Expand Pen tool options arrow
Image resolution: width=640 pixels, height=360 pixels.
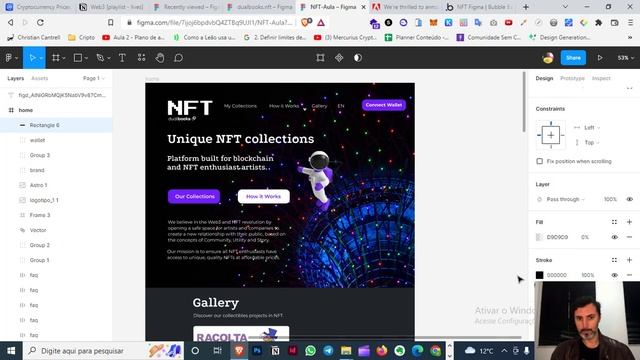click(x=109, y=59)
